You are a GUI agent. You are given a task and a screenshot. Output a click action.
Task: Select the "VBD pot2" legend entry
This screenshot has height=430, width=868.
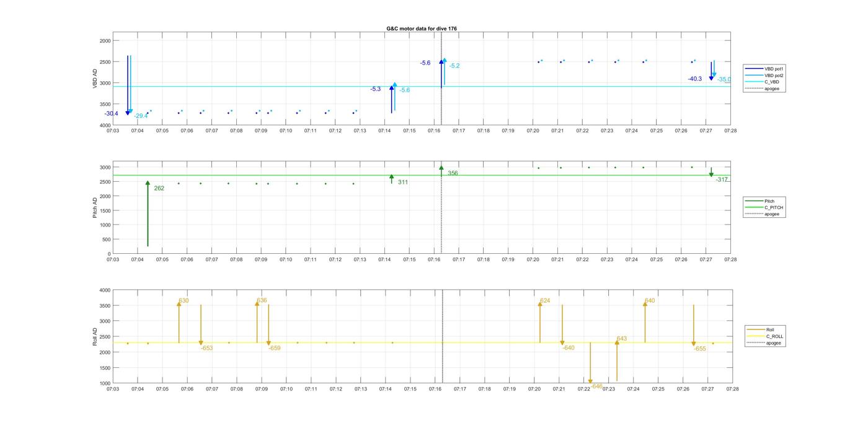(x=764, y=75)
